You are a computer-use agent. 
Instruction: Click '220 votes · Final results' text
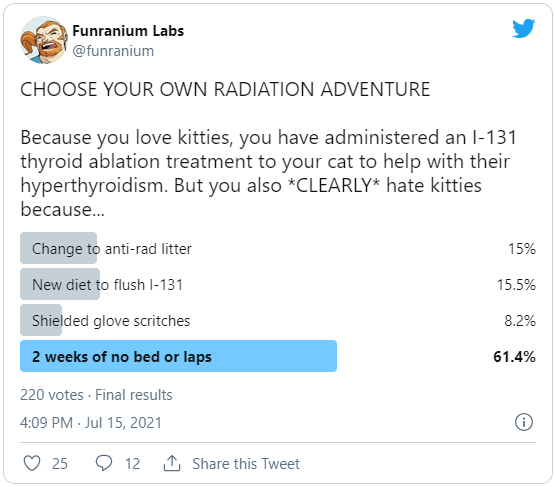96,395
